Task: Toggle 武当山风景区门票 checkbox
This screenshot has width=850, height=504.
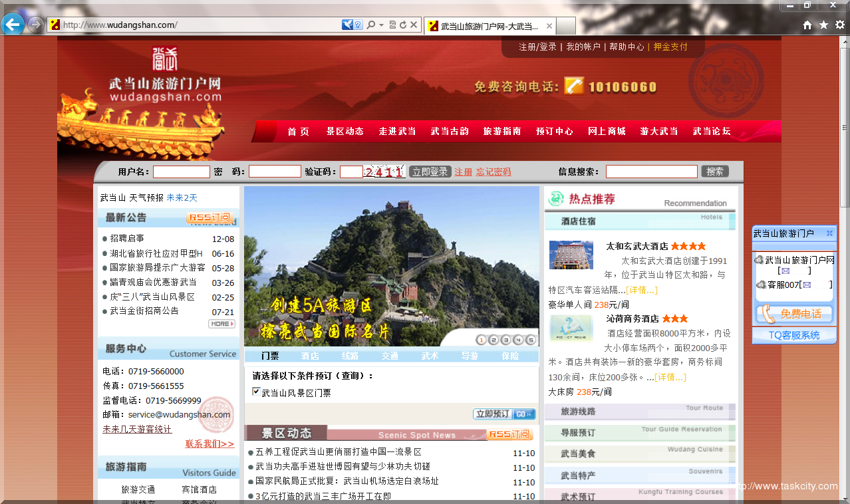Action: pyautogui.click(x=256, y=392)
